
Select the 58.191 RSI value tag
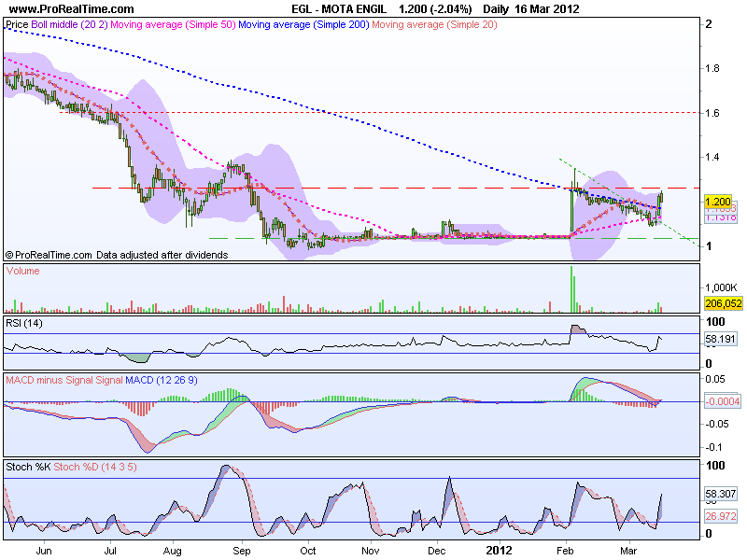tap(721, 339)
